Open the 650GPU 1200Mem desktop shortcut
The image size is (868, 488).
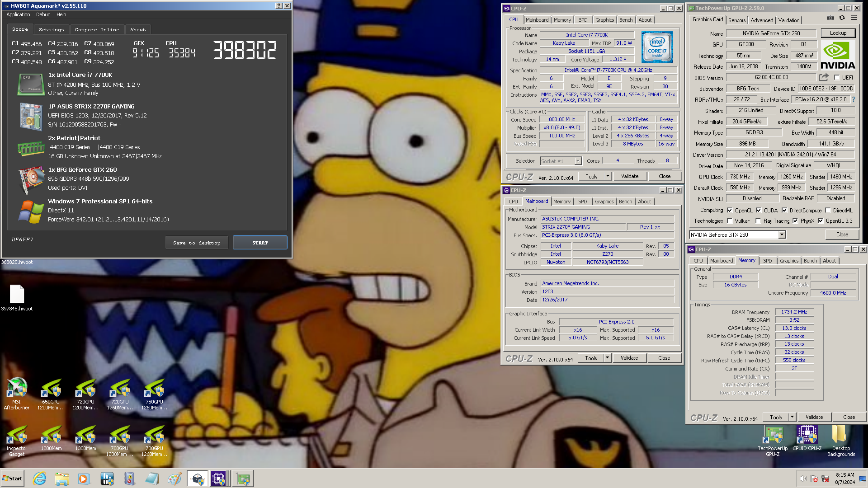point(51,394)
